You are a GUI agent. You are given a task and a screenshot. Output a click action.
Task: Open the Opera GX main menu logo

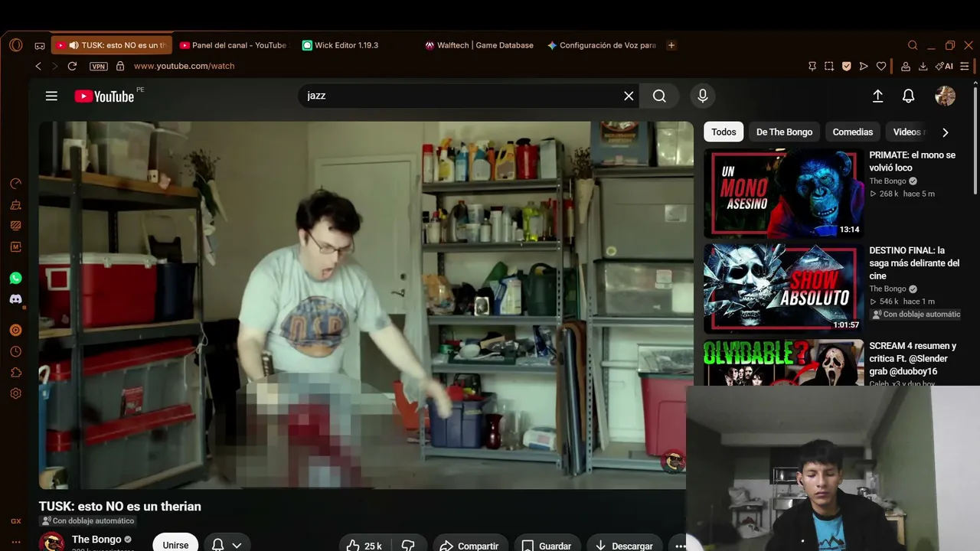pyautogui.click(x=15, y=45)
